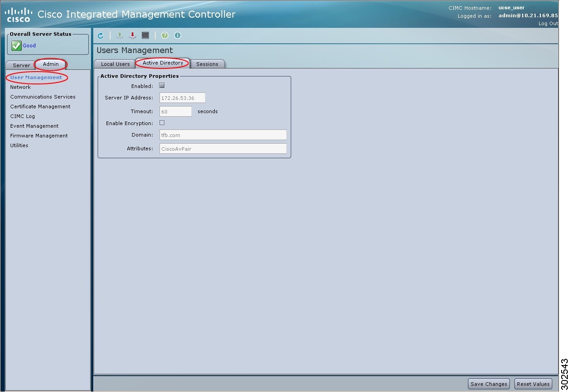Click the Good server status checkmark icon
Viewport: 570px width, 392px height.
point(16,45)
